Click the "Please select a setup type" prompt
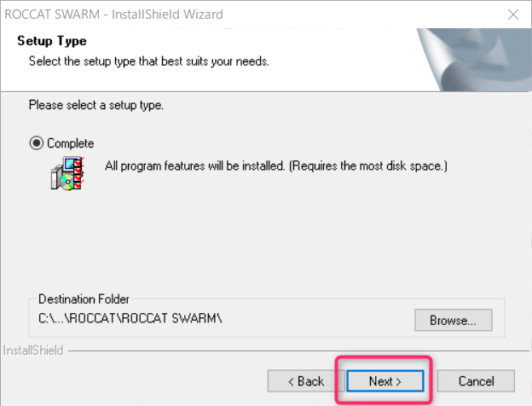This screenshot has width=532, height=406. [x=96, y=105]
